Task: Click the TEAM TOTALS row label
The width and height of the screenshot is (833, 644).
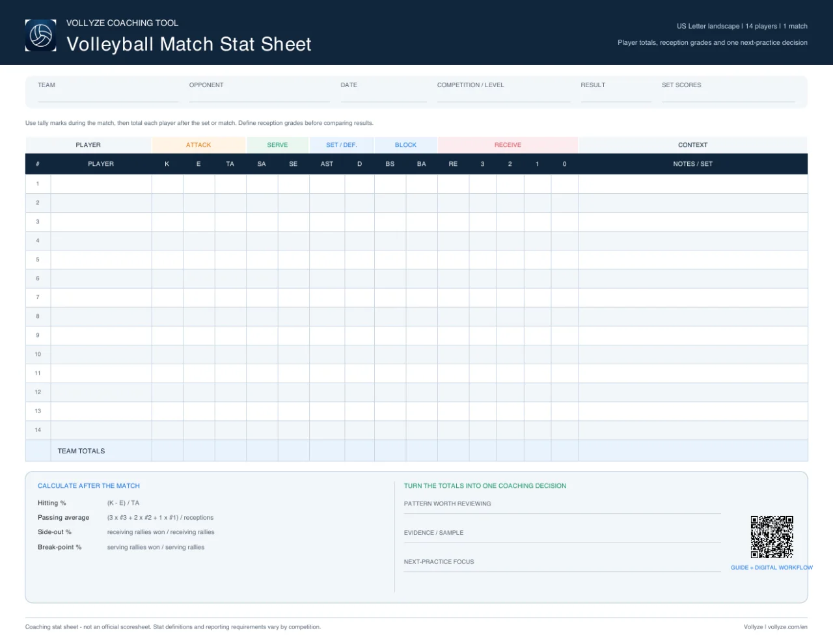Action: click(x=81, y=451)
